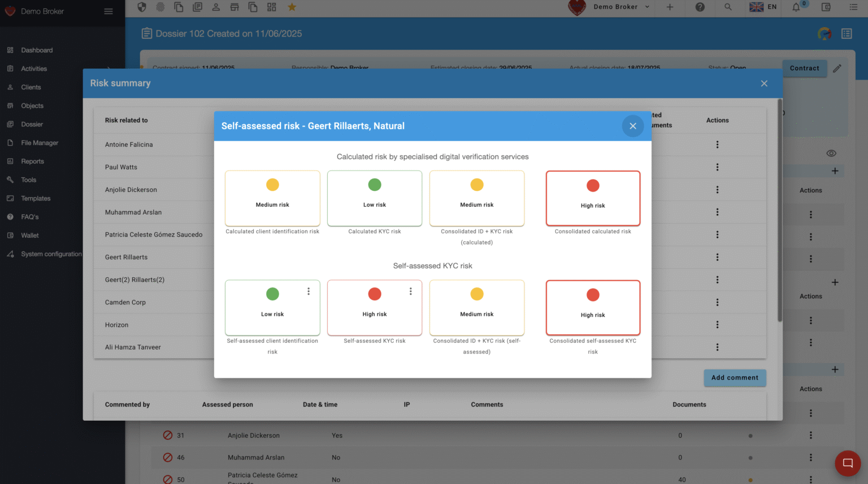Screen dimensions: 868x484
Task: Select the High risk Consolidated calculated risk card
Action: [x=592, y=198]
